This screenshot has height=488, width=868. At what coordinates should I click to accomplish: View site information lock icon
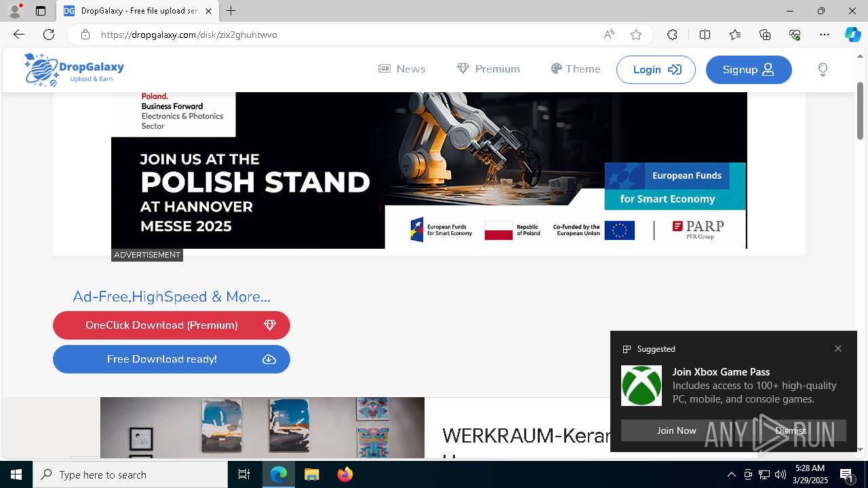tap(85, 35)
